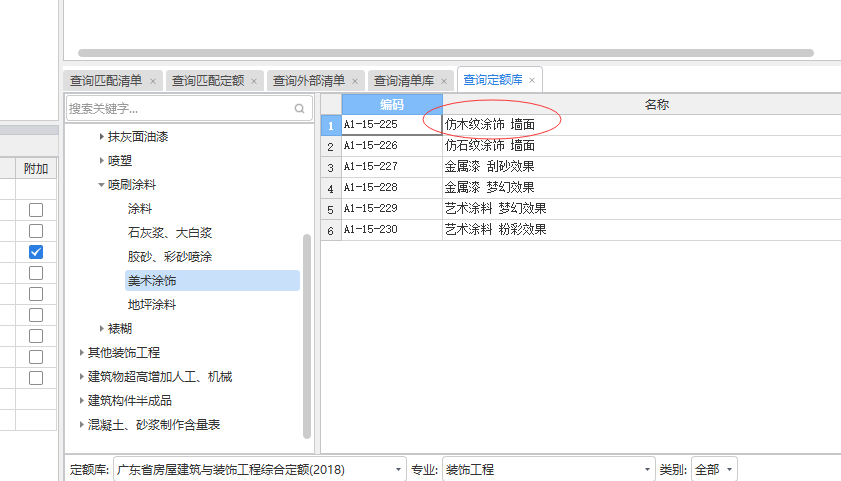Expand 混凝土、砂浆制作含量表 node

tap(82, 425)
